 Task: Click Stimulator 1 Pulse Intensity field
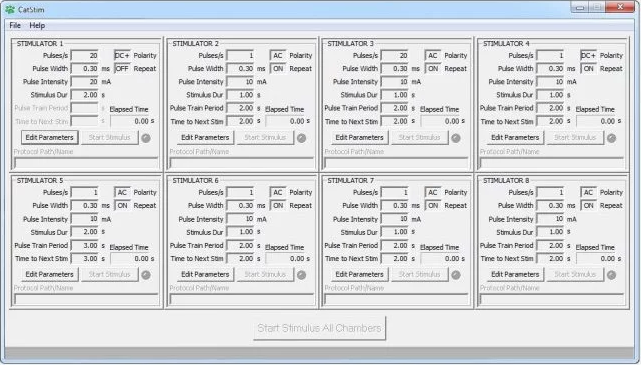pos(84,82)
